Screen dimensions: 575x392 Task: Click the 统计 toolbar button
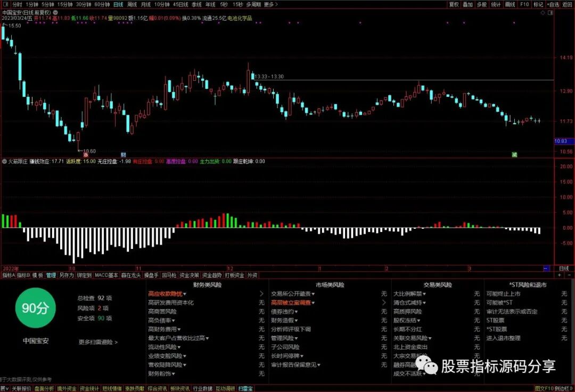click(x=496, y=4)
